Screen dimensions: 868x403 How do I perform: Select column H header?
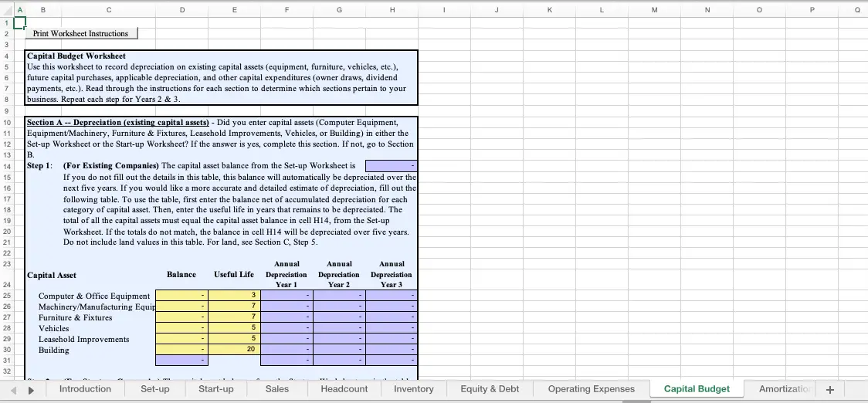pos(392,10)
